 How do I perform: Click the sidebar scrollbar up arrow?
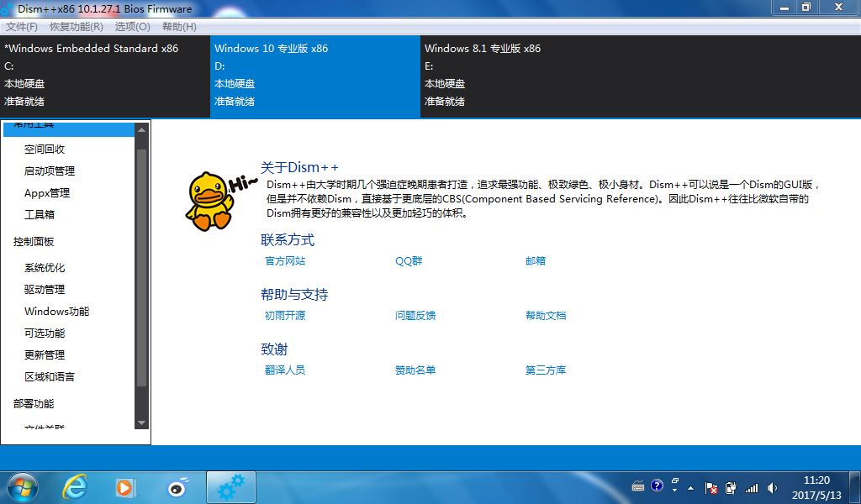tap(141, 130)
